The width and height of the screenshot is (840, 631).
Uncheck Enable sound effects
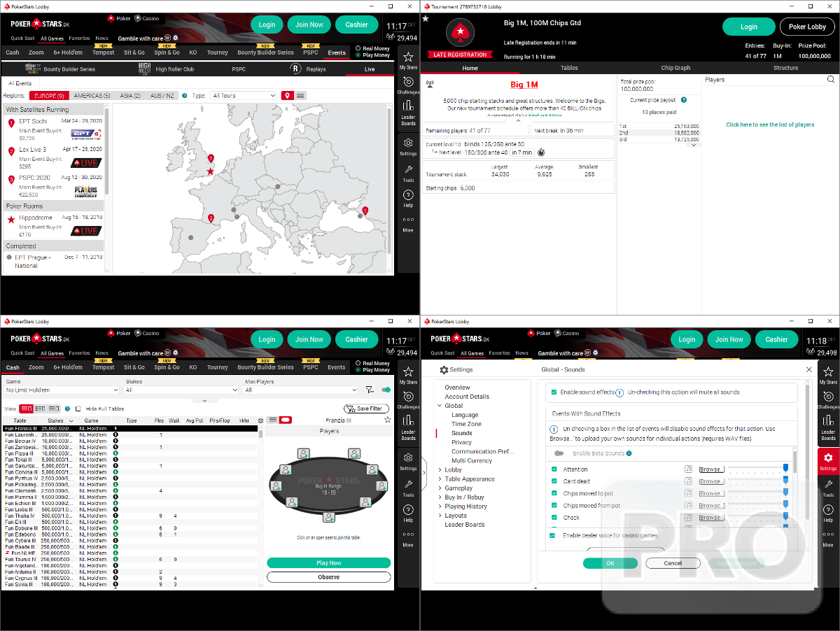554,392
